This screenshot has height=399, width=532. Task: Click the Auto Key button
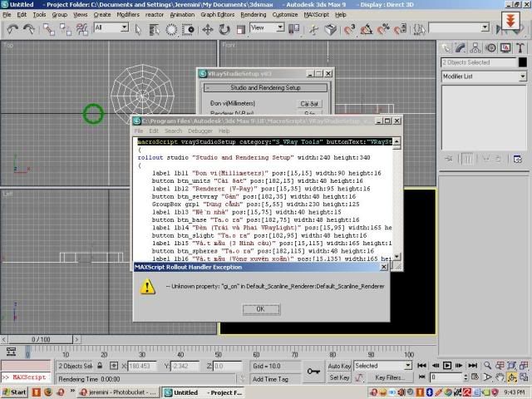tap(339, 366)
